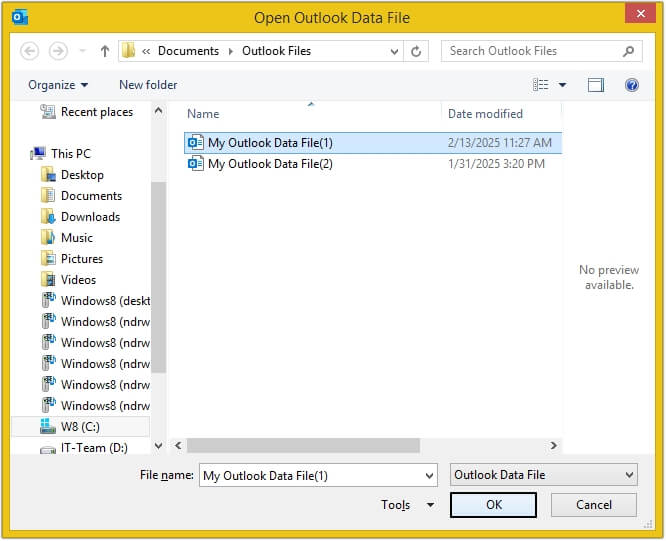Click the horizontal scrollbar thumb
666x541 pixels.
click(303, 445)
